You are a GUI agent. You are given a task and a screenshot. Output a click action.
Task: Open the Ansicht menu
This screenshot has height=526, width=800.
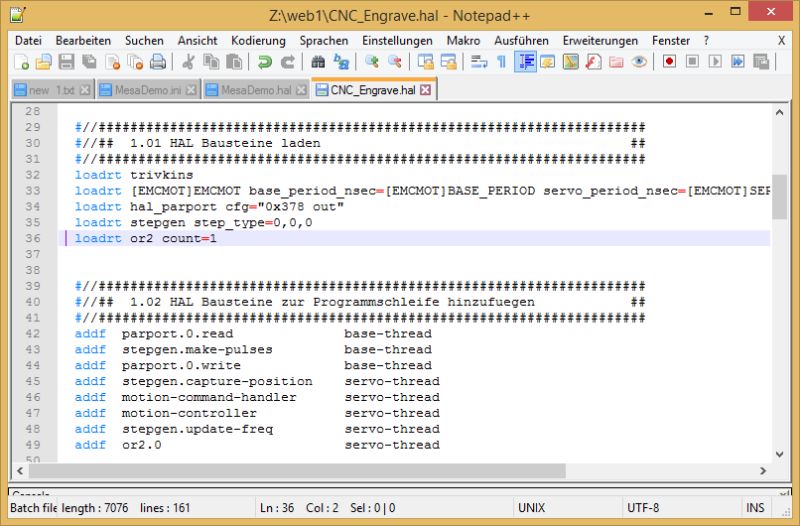197,41
